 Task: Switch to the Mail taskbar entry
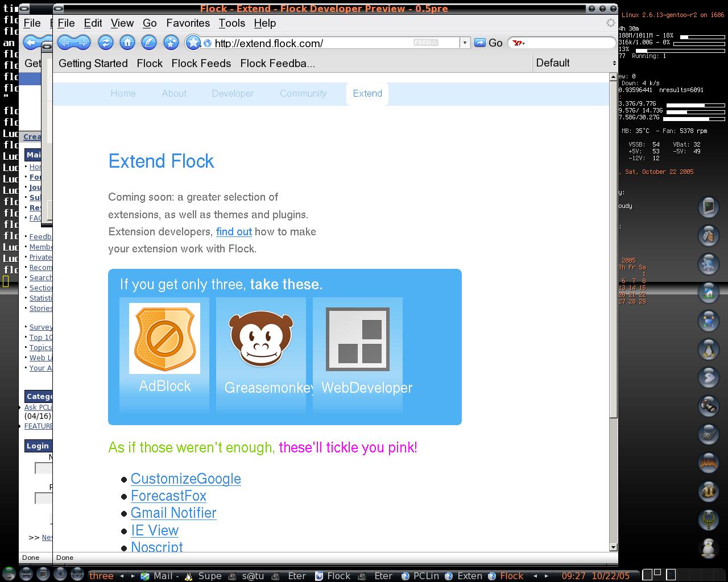160,576
